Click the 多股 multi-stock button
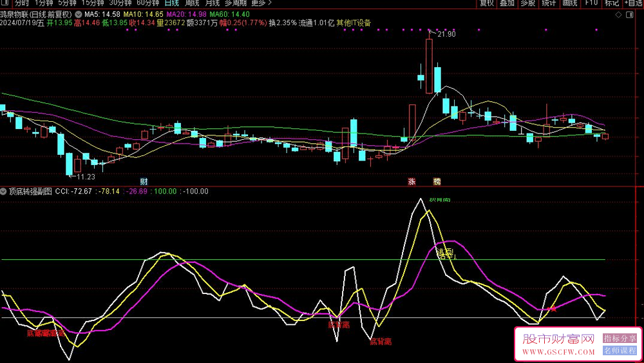The height and width of the screenshot is (363, 644). click(x=528, y=3)
